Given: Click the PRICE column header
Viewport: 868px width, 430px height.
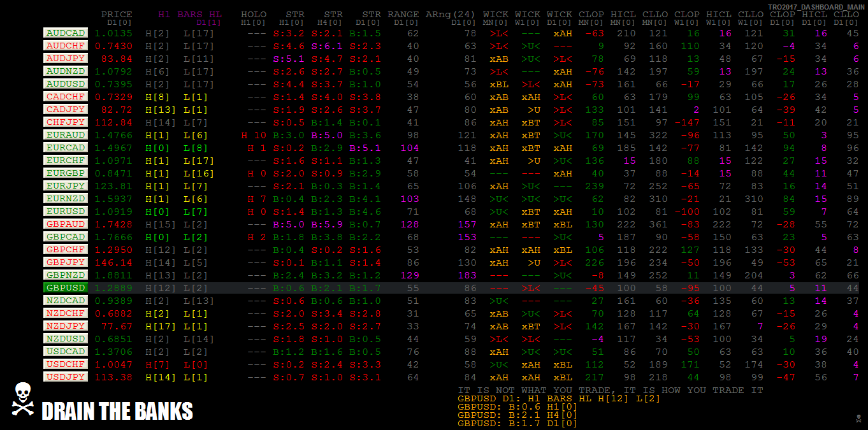Looking at the screenshot, I should coord(117,14).
